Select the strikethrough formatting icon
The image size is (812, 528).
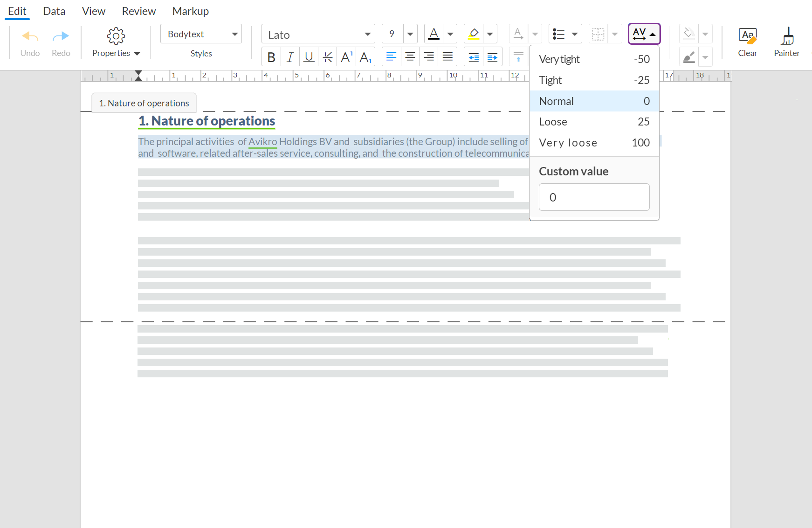coord(328,56)
